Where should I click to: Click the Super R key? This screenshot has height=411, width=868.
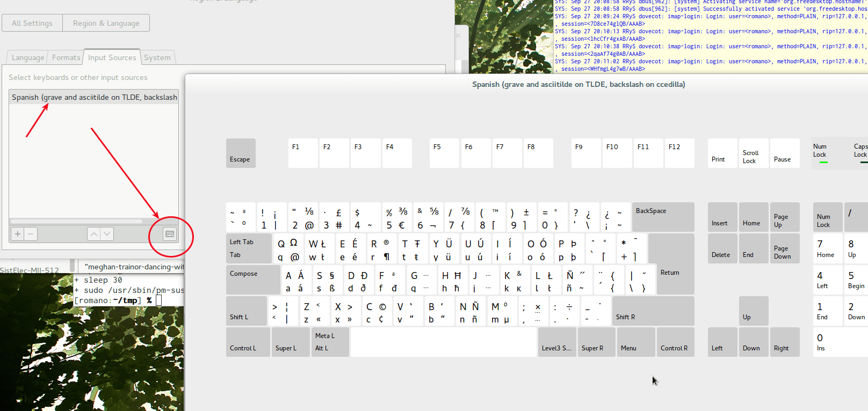point(597,342)
